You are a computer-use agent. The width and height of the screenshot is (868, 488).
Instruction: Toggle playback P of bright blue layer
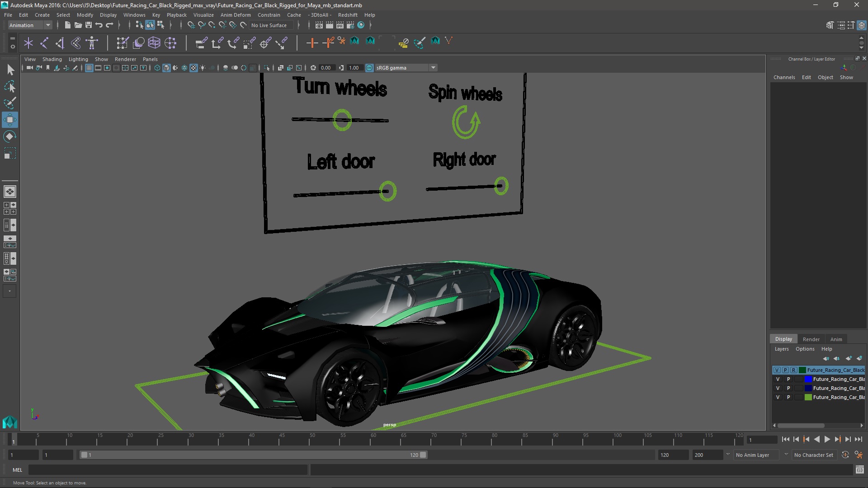pyautogui.click(x=788, y=379)
